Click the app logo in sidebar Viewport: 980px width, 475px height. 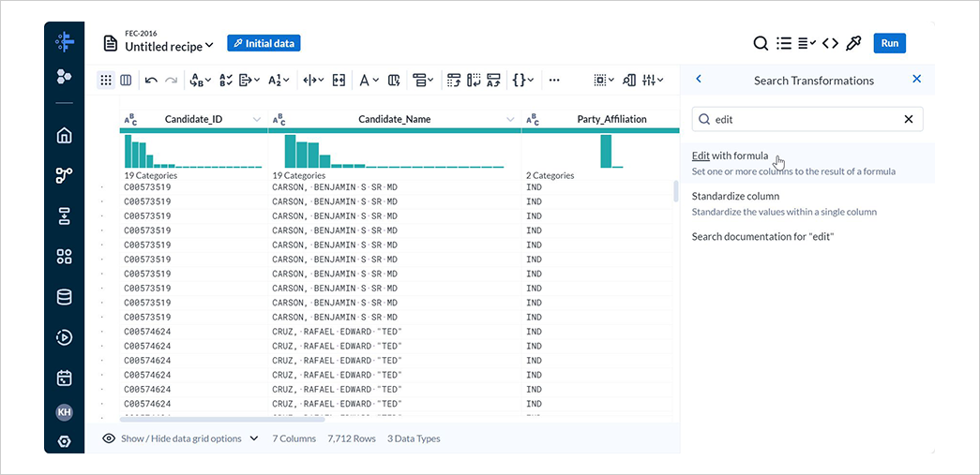[65, 42]
